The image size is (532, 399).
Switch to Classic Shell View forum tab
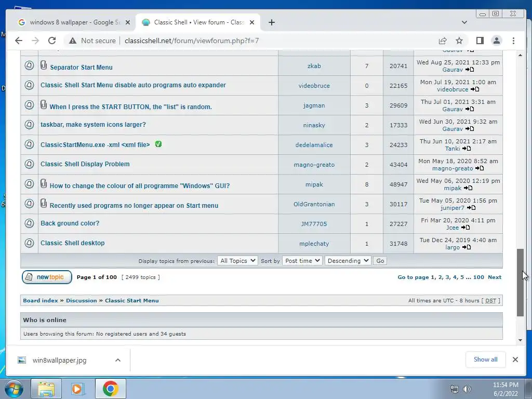click(x=198, y=22)
